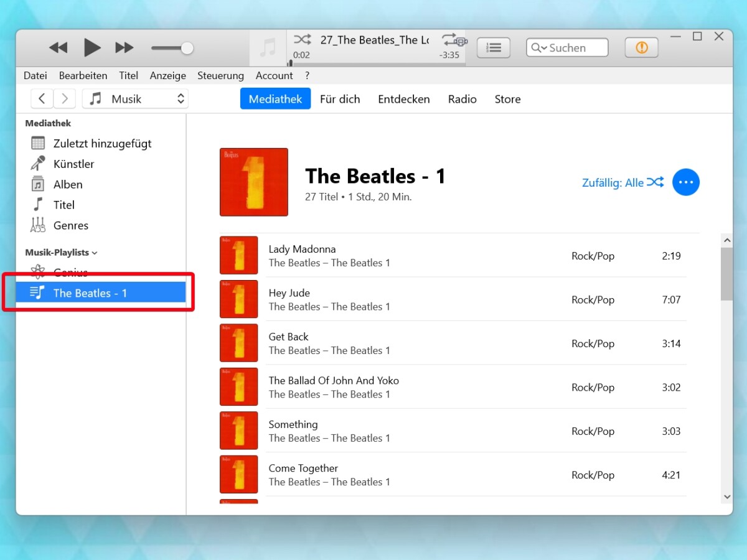The image size is (747, 560).
Task: Click the Künstler microphone icon
Action: 38,164
